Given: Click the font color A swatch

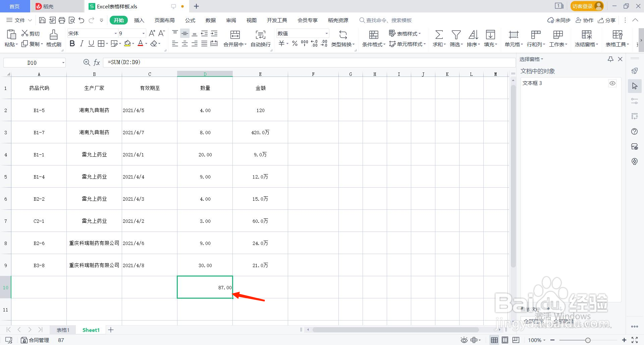Looking at the screenshot, I should coord(140,43).
